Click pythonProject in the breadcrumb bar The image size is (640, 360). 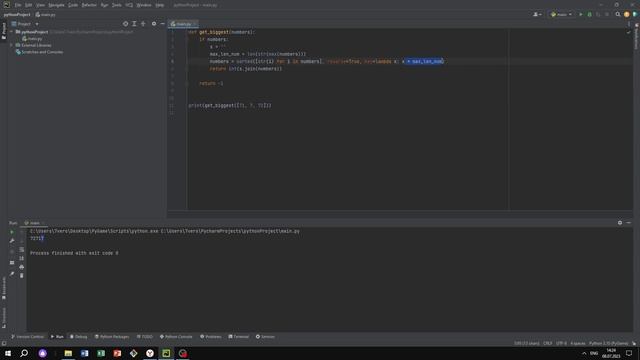point(17,15)
